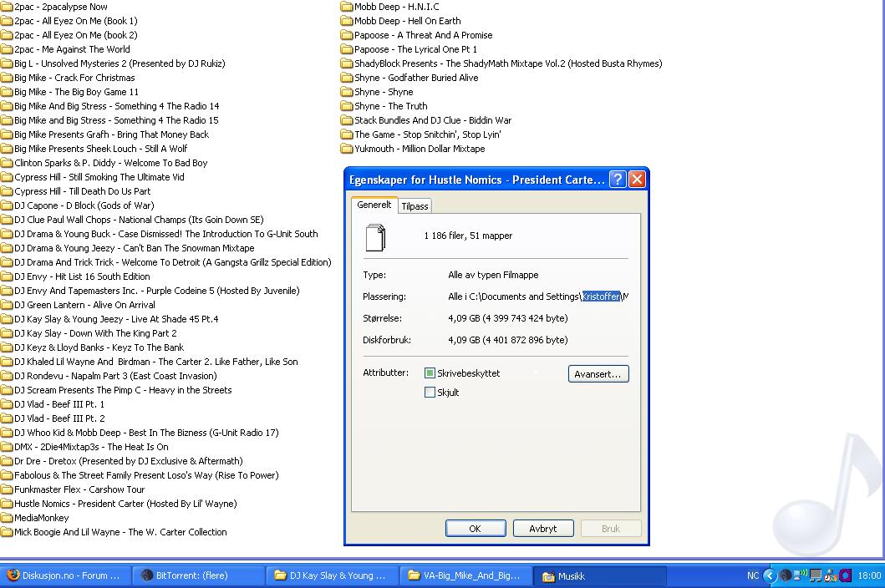This screenshot has width=885, height=588.
Task: Select DJ Drama & Young Buck folder name
Action: click(166, 234)
